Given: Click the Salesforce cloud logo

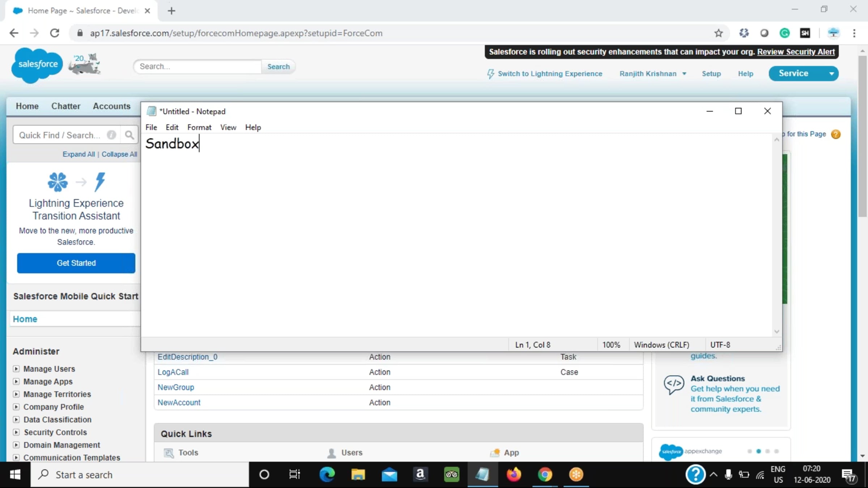Looking at the screenshot, I should click(37, 64).
